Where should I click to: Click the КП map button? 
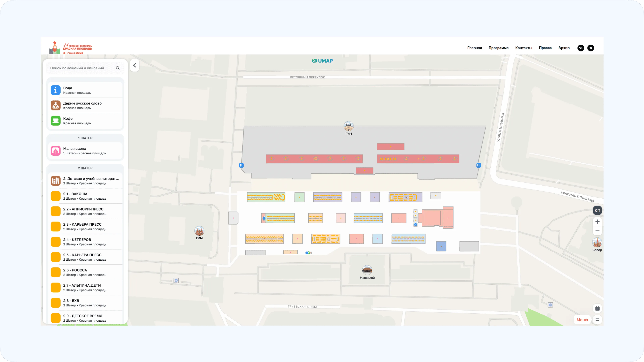[x=597, y=210]
